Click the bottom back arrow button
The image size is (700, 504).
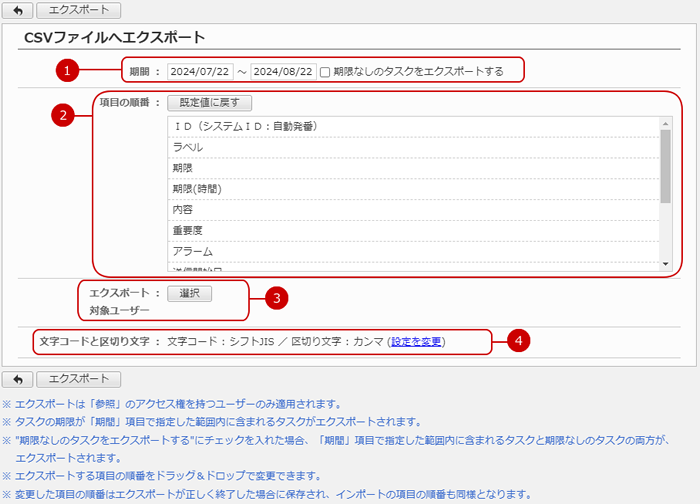[x=17, y=379]
